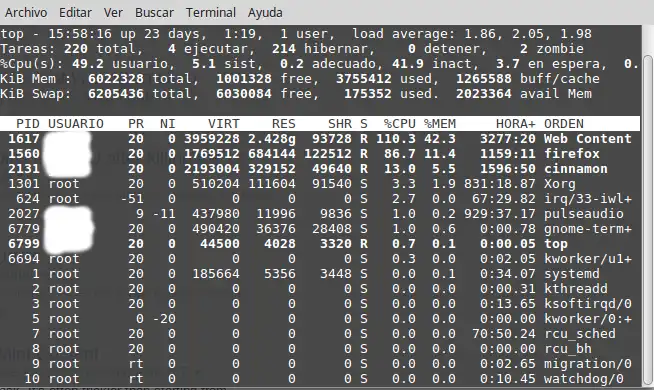The height and width of the screenshot is (390, 654).
Task: Click the Web Content process row
Action: [320, 138]
